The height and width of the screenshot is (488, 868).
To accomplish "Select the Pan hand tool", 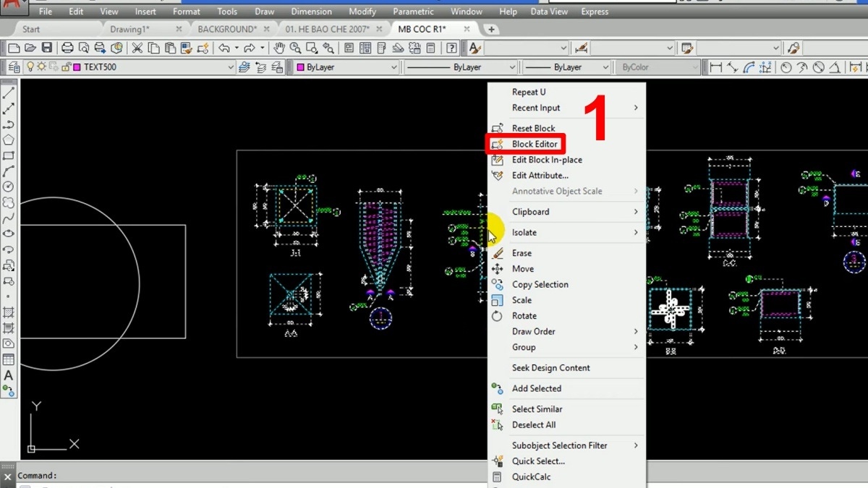I will tap(280, 48).
